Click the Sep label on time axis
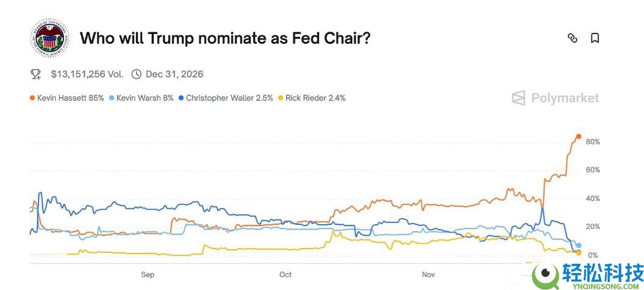The image size is (644, 290). coord(148,275)
